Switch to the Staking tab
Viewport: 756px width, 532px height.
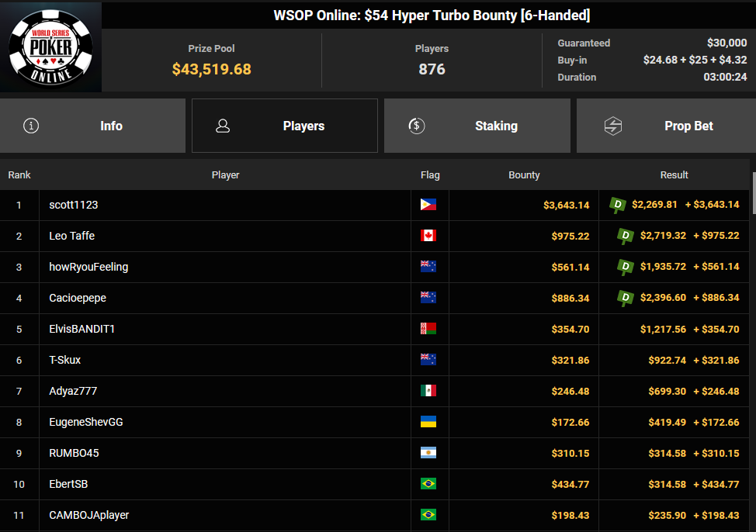click(x=477, y=126)
